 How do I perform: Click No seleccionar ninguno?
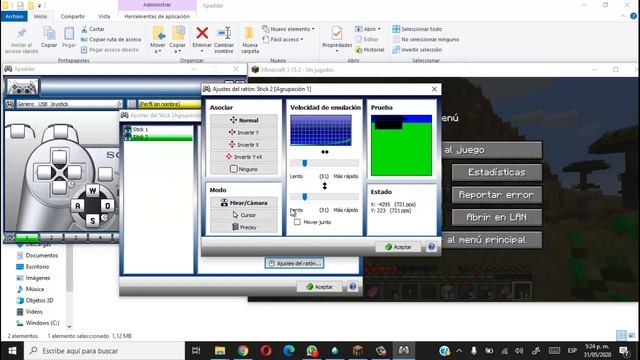tap(426, 39)
